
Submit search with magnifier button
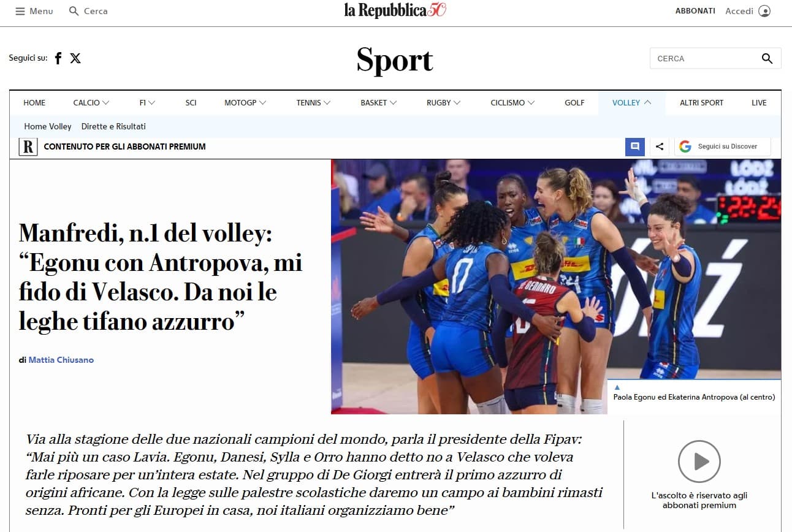click(x=767, y=58)
